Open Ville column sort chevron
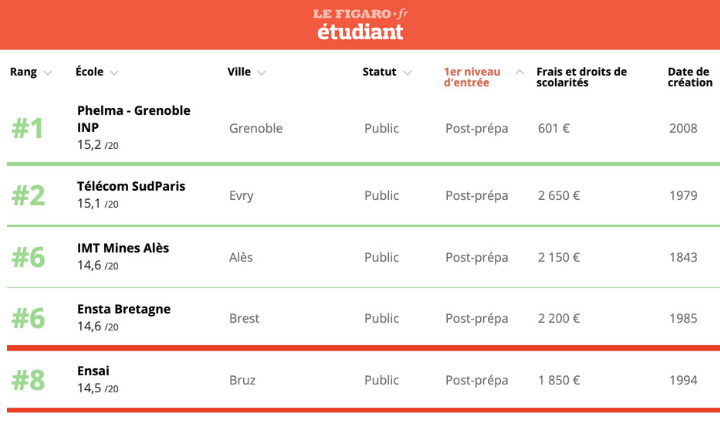720x421 pixels. (262, 73)
